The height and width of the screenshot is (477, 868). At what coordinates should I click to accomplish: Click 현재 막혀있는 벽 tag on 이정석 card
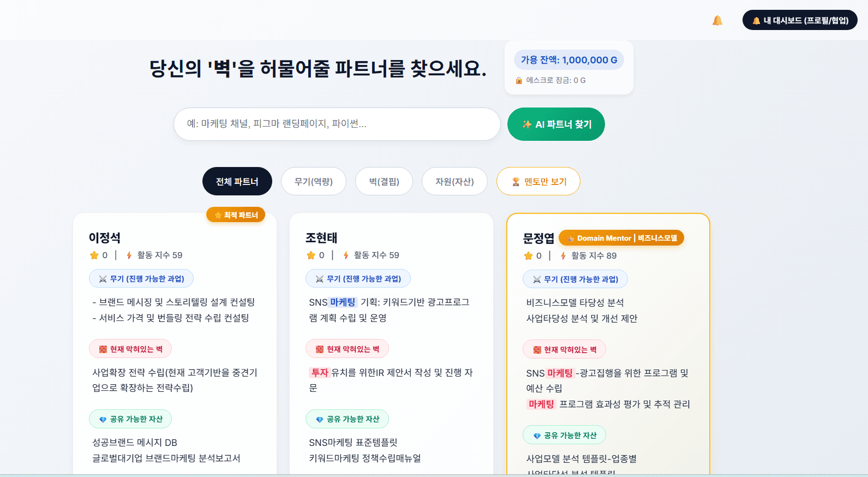tap(130, 349)
